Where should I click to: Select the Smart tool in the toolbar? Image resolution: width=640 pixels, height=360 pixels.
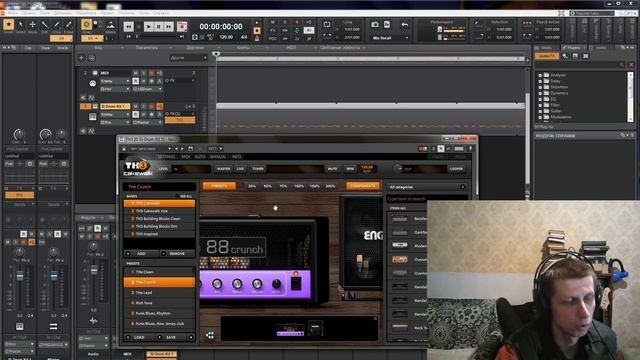point(8,25)
